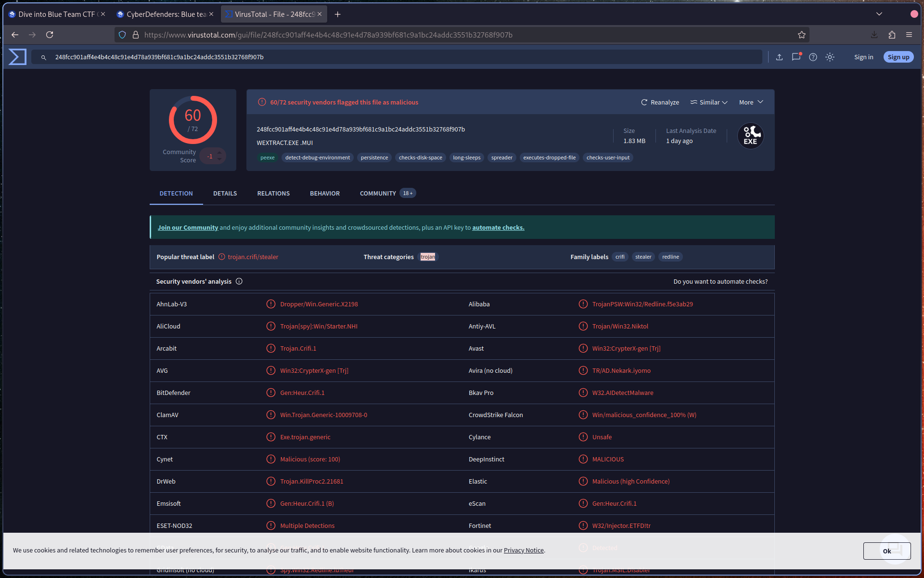The image size is (924, 578).
Task: Click the EXE file type icon
Action: tap(750, 136)
